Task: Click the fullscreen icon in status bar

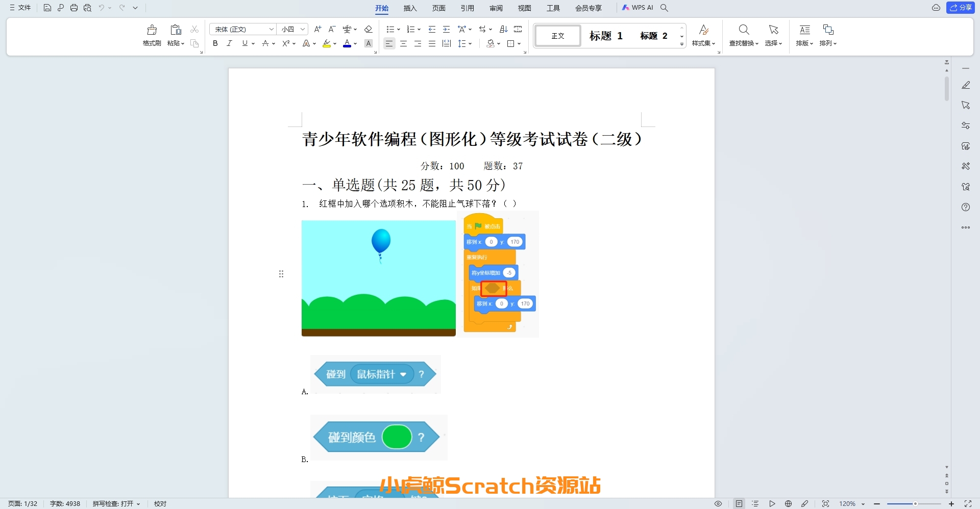Action: coord(968,503)
